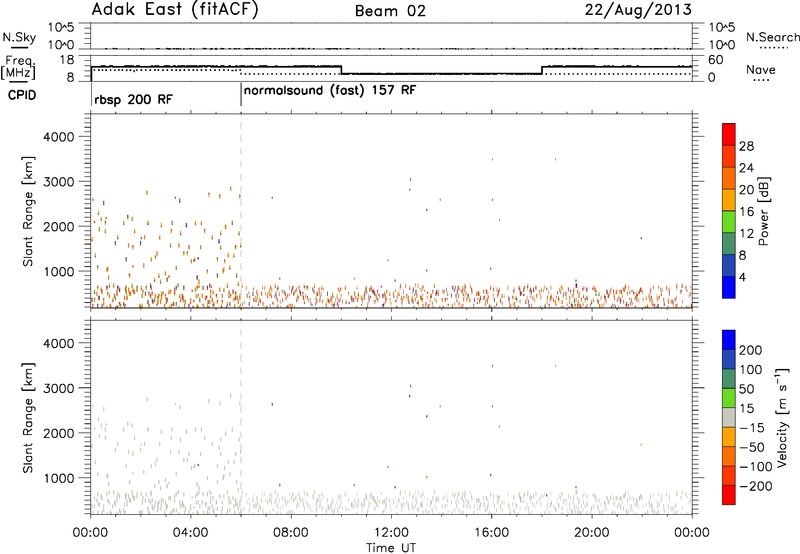Viewport: 800px width, 554px height.
Task: Click the 'Nave' legend label
Action: (x=761, y=69)
